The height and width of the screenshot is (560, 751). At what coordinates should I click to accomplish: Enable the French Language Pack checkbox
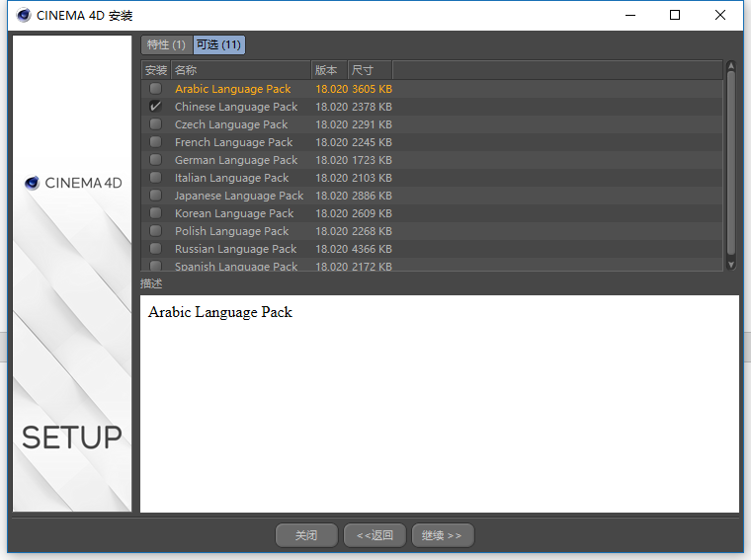(x=156, y=141)
